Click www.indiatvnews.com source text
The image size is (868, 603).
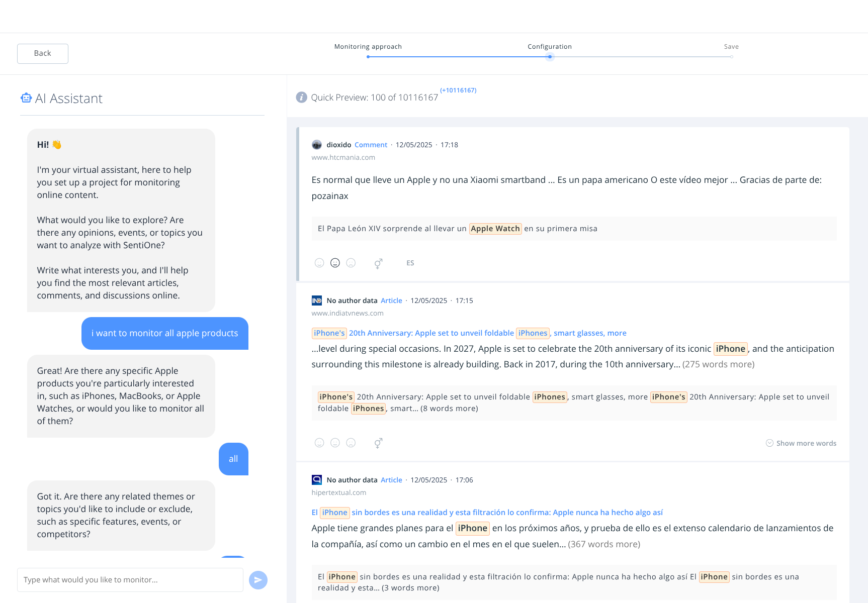(348, 313)
